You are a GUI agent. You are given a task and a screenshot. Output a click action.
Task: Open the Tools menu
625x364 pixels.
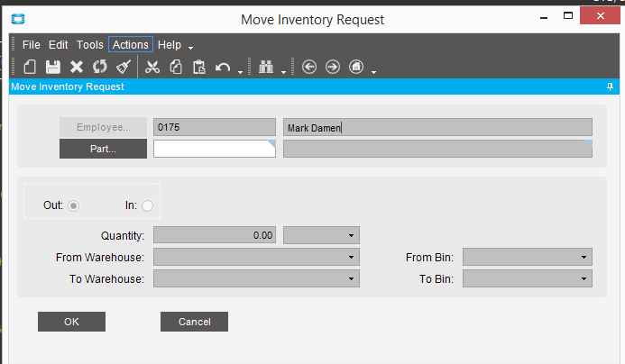coord(89,45)
